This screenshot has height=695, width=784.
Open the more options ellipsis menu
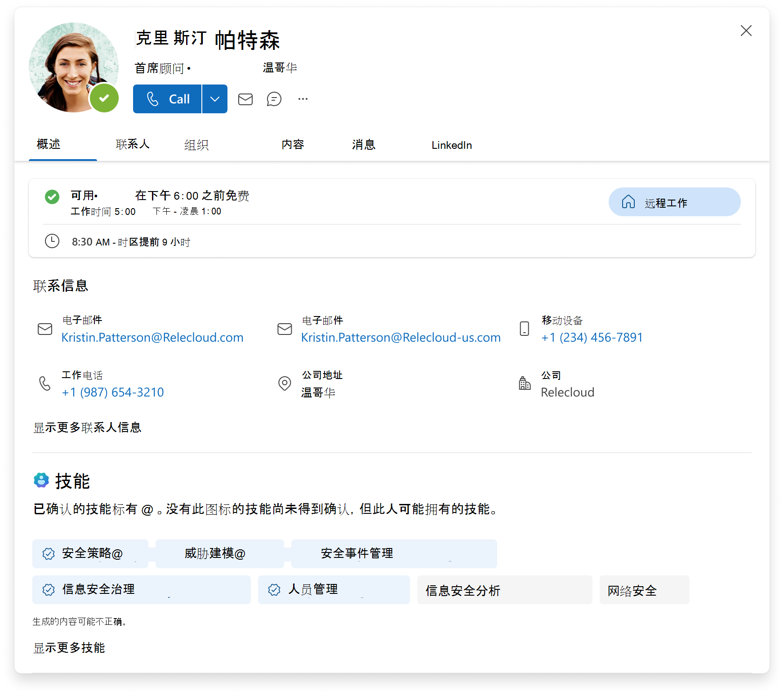pyautogui.click(x=303, y=99)
